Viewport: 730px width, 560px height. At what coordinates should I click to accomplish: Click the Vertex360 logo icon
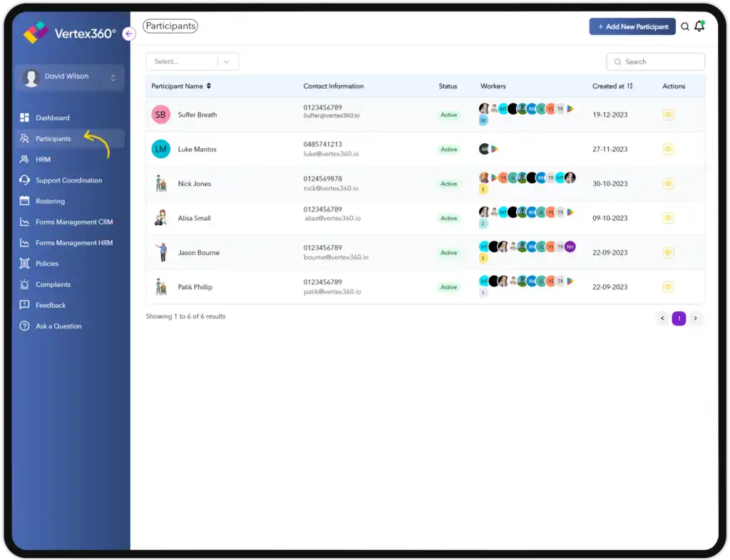click(x=35, y=32)
